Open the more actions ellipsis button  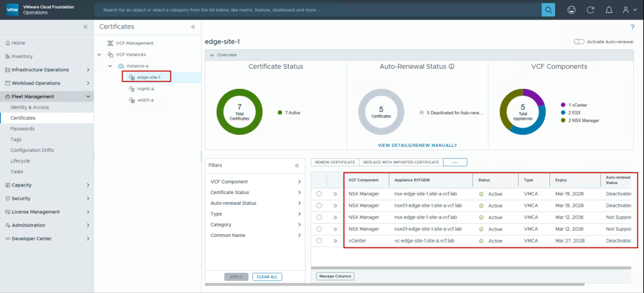coord(455,163)
